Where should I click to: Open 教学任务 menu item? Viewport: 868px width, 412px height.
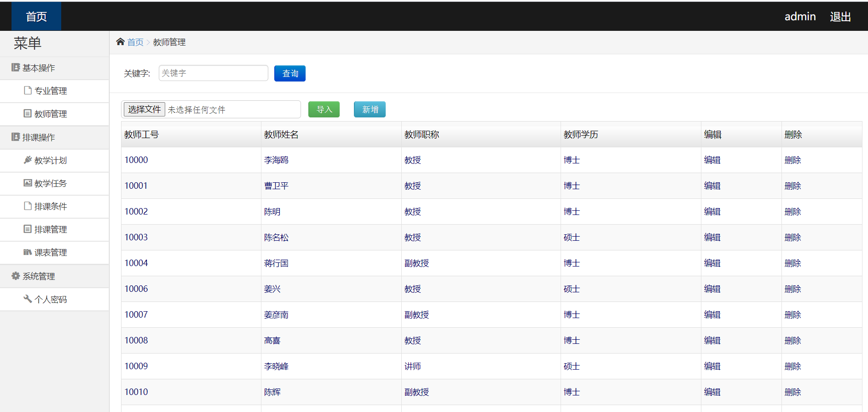54,184
